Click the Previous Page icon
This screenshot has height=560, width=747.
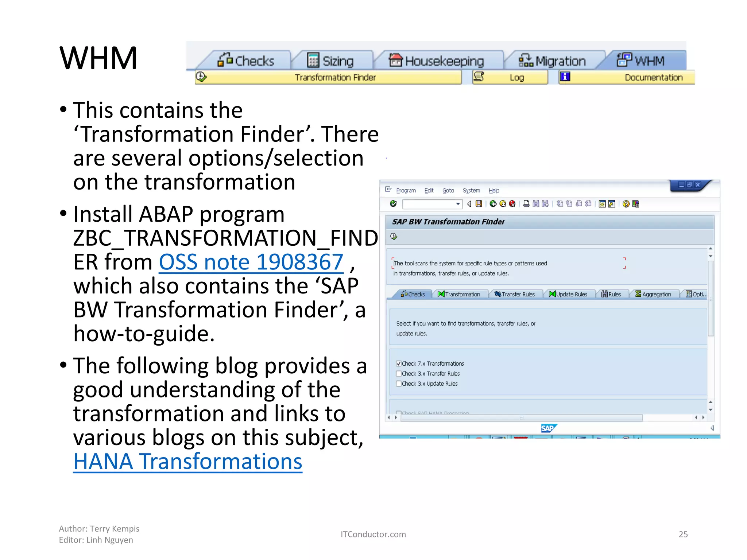(569, 204)
